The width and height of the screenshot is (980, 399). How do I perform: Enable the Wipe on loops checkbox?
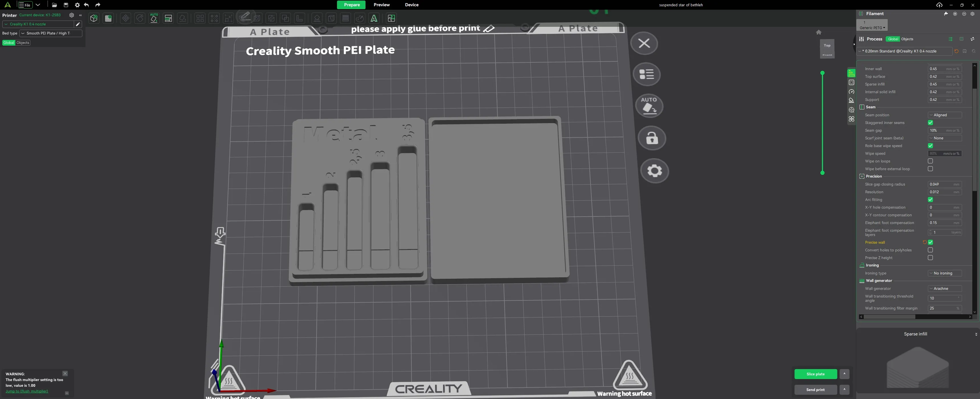click(930, 161)
